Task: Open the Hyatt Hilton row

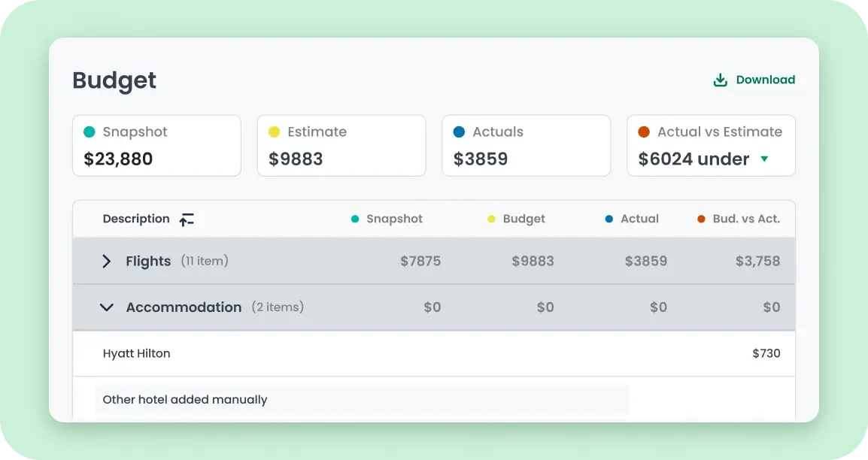Action: (137, 353)
